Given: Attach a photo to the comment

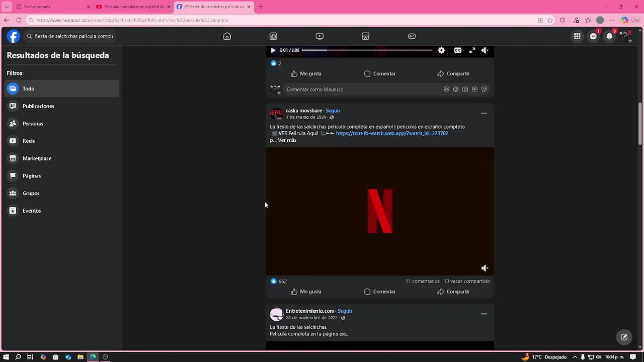Looking at the screenshot, I should pos(465,89).
